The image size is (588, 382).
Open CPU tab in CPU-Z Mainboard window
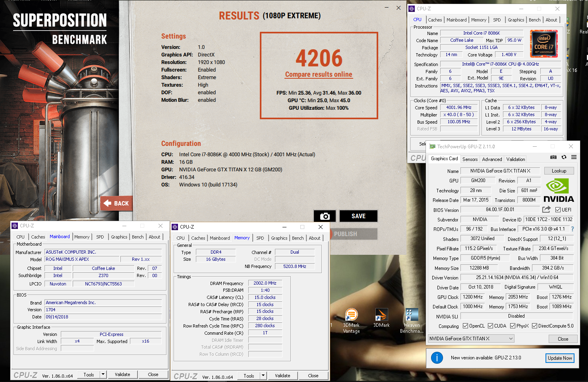click(21, 237)
